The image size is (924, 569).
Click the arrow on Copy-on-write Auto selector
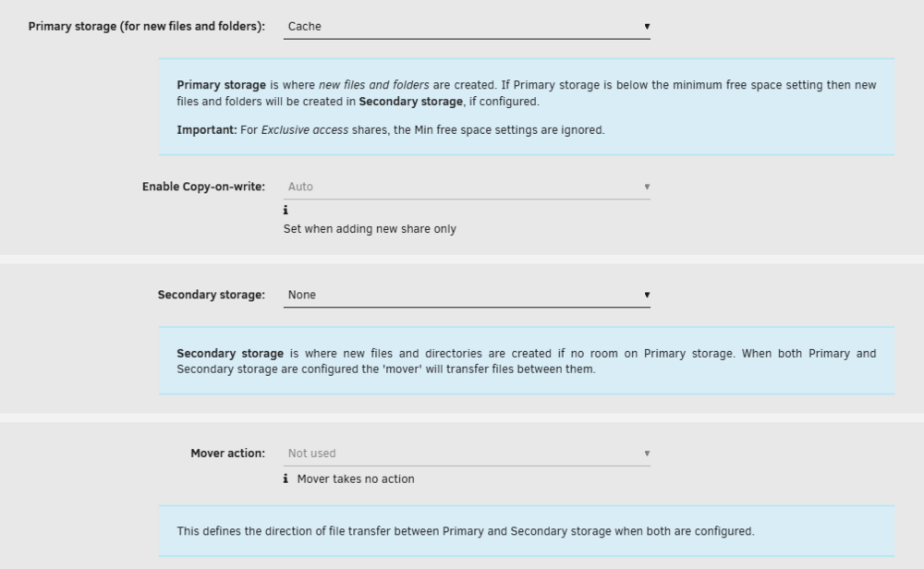pos(647,187)
